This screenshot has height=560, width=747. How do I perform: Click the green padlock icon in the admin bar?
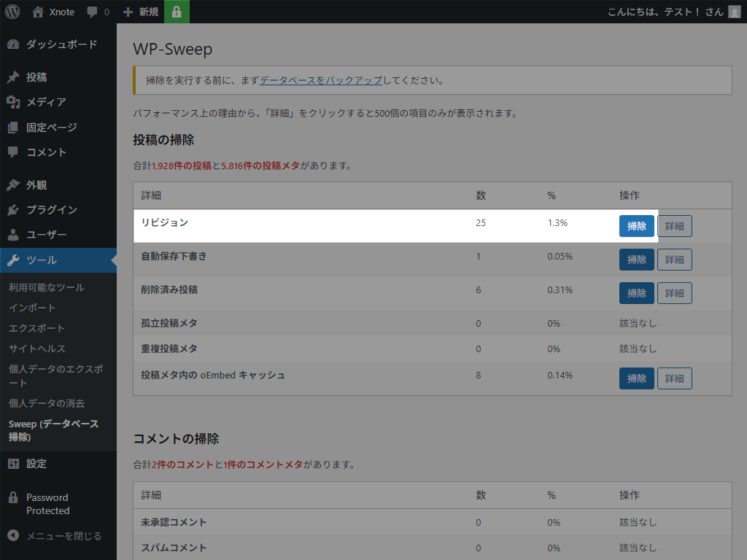(177, 12)
